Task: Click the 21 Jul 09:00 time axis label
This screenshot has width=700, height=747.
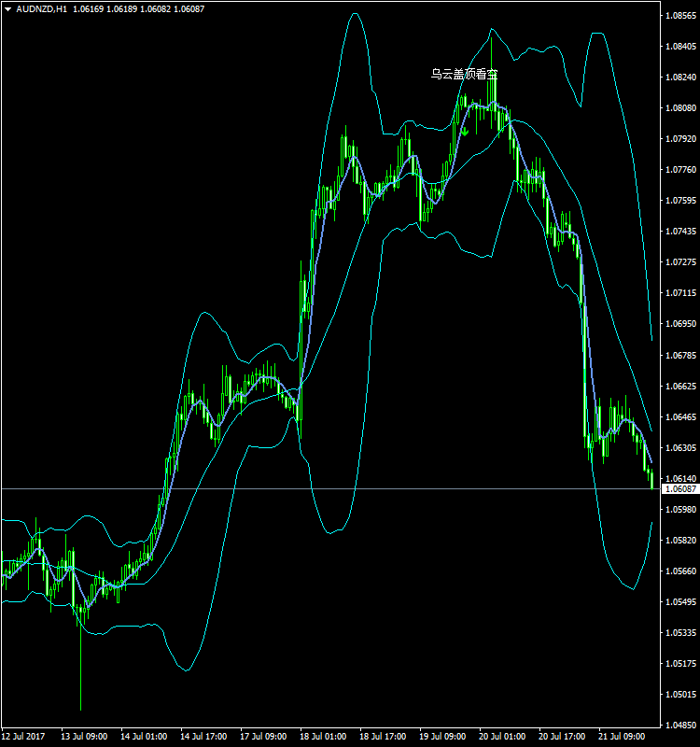Action: coord(622,737)
